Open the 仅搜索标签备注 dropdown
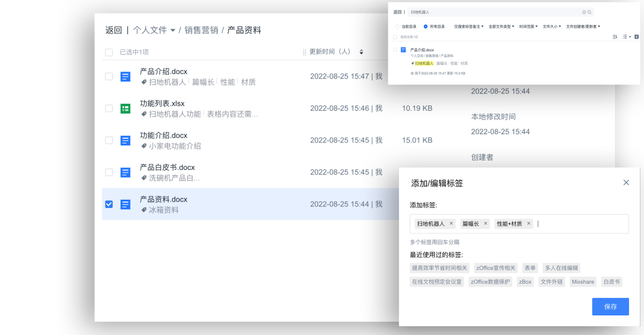 pos(469,26)
